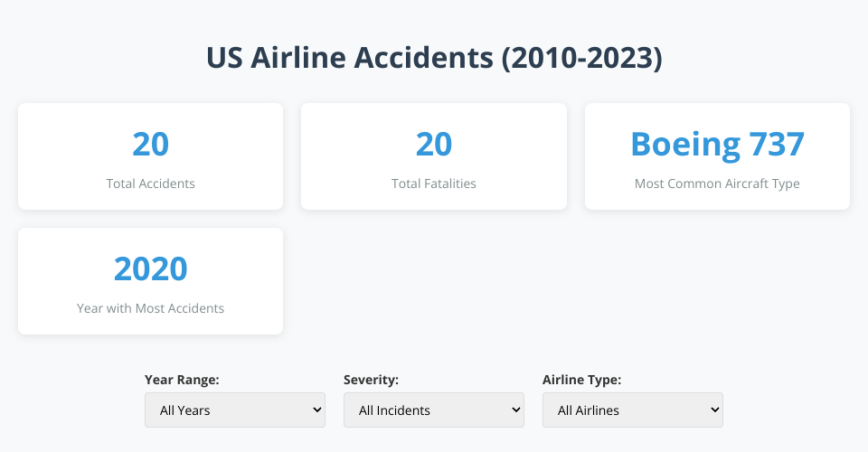Click the "Total Accidents" caption
This screenshot has height=452, width=868.
(x=150, y=184)
